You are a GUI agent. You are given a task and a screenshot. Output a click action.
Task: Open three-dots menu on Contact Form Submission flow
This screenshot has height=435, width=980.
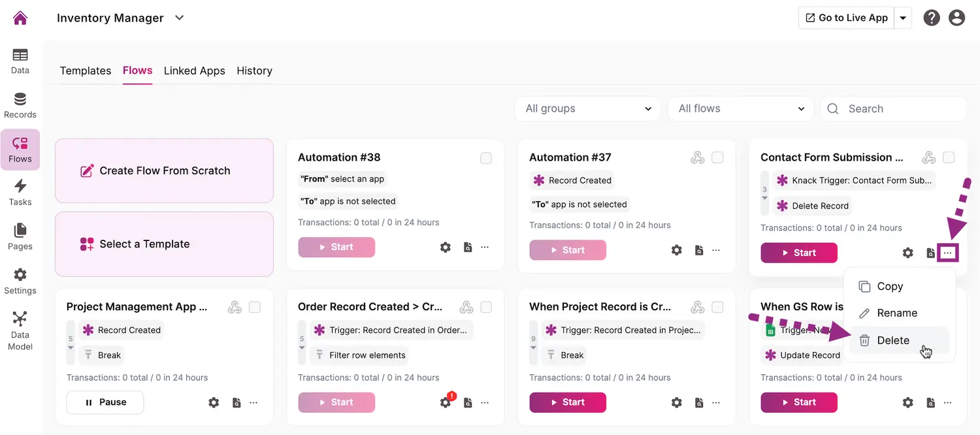tap(948, 253)
